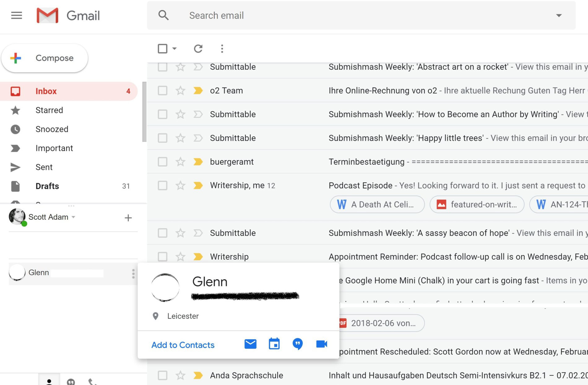Image resolution: width=588 pixels, height=385 pixels.
Task: Start a new chat with plus icon
Action: [128, 218]
